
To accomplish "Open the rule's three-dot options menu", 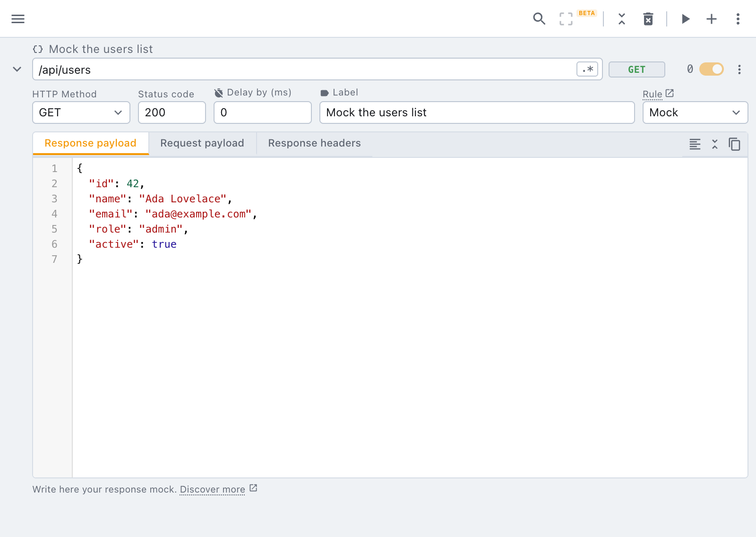I will pos(739,69).
